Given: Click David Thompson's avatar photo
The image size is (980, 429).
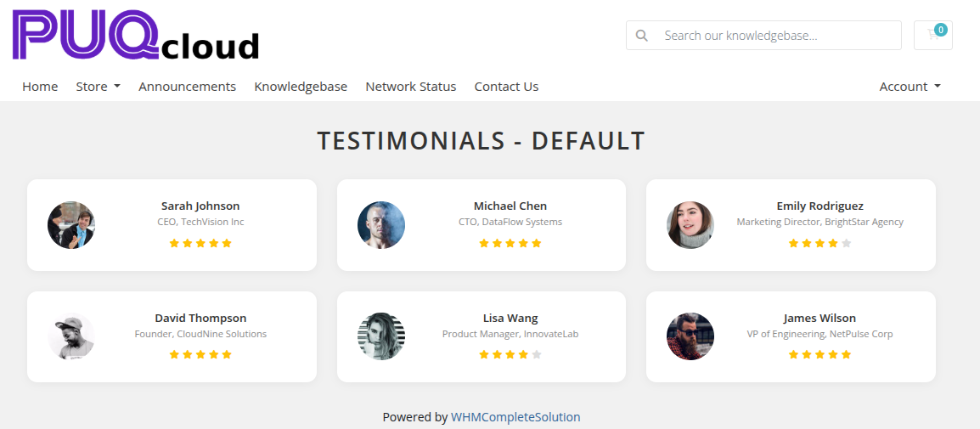Looking at the screenshot, I should click(x=71, y=336).
